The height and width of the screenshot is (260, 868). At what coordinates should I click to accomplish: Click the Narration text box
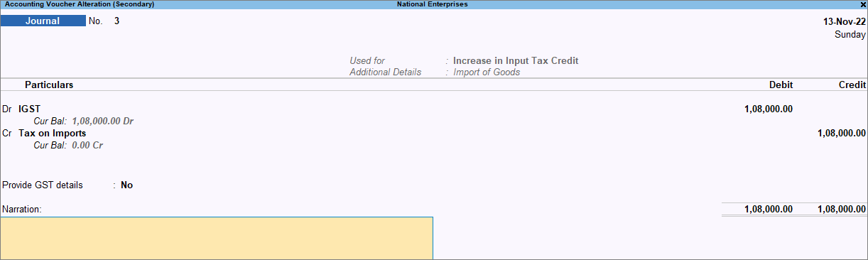point(217,238)
